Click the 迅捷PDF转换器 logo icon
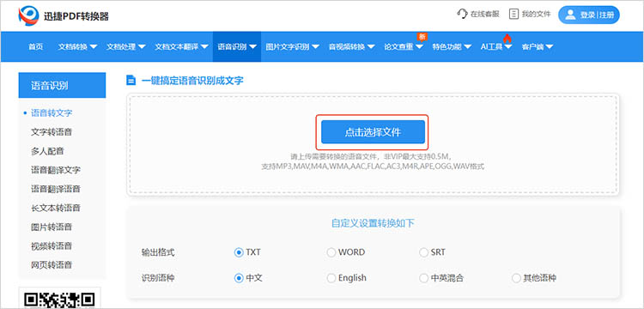 (28, 15)
